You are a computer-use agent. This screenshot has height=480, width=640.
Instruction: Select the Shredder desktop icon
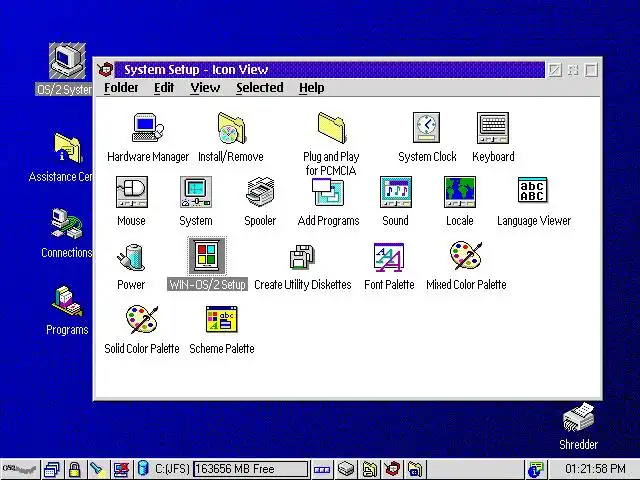tap(578, 417)
